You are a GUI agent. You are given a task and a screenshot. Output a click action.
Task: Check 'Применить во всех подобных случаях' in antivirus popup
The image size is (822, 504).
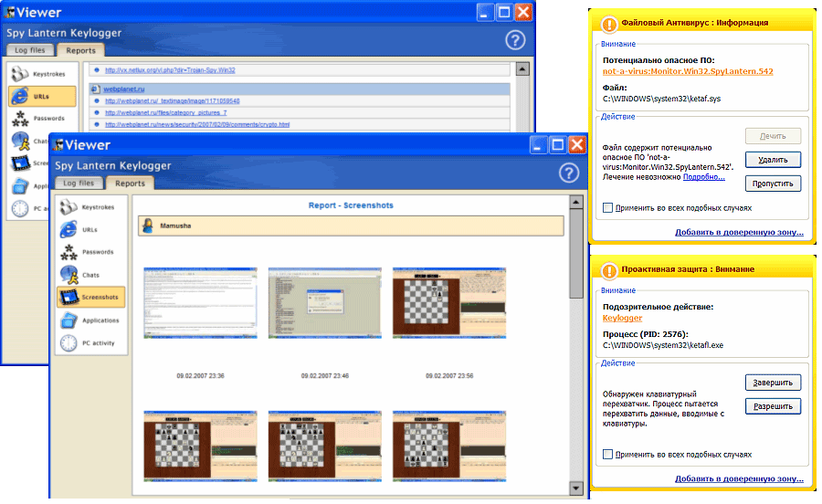click(x=607, y=207)
